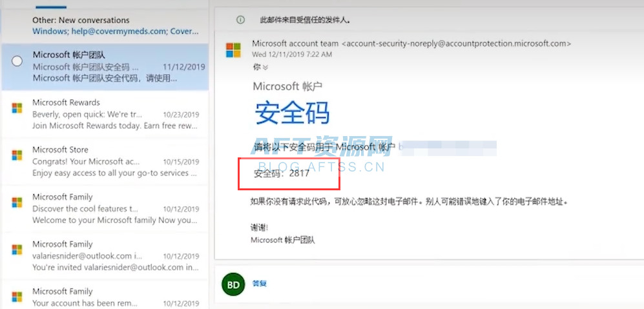This screenshot has width=644, height=309.
Task: Click sender address account-security-noreply@accountprotection.microsoft.com
Action: [x=455, y=44]
